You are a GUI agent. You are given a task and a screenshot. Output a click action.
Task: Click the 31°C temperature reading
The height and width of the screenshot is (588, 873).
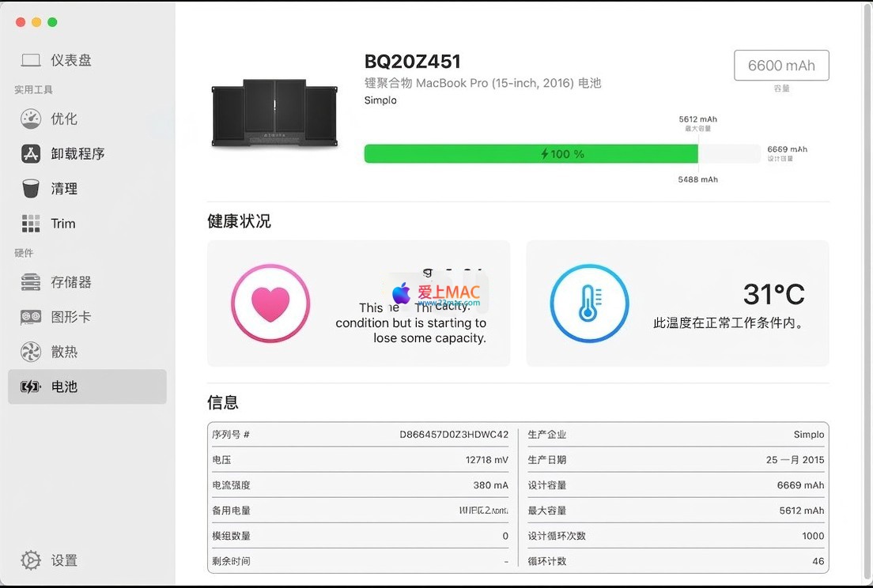tap(773, 294)
